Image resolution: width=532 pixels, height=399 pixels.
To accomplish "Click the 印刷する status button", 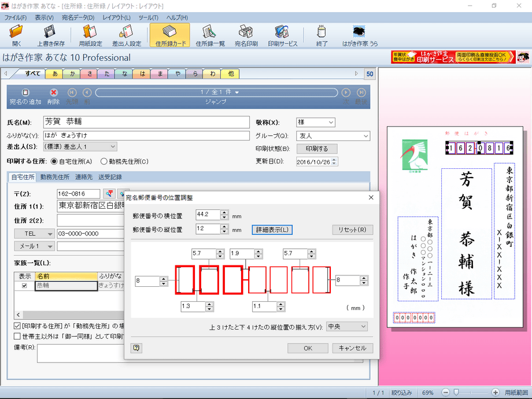I will (x=317, y=149).
